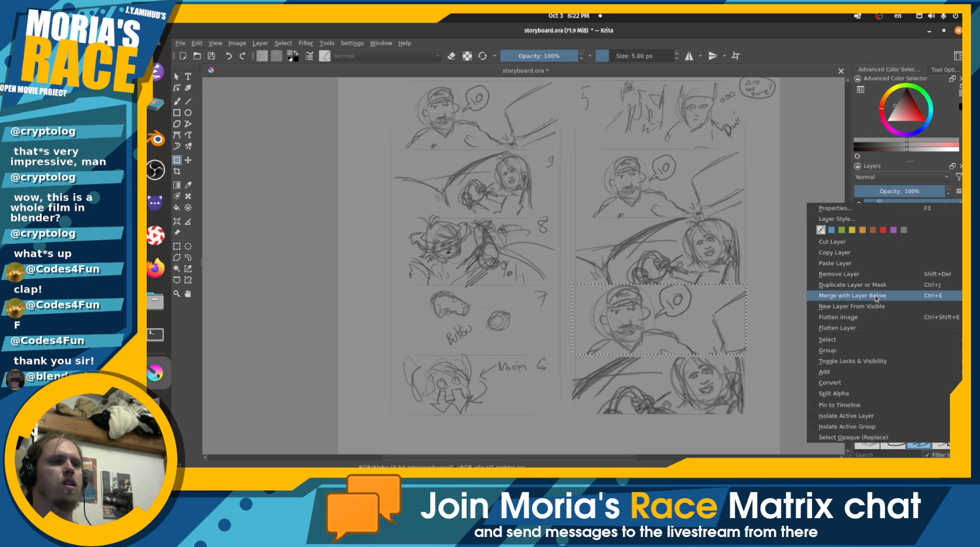Select the Rectangular Selection tool
Image resolution: width=980 pixels, height=547 pixels.
177,246
